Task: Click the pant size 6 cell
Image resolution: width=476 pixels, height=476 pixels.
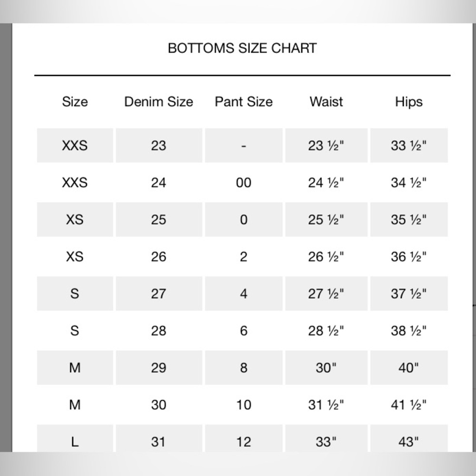Action: [x=244, y=331]
